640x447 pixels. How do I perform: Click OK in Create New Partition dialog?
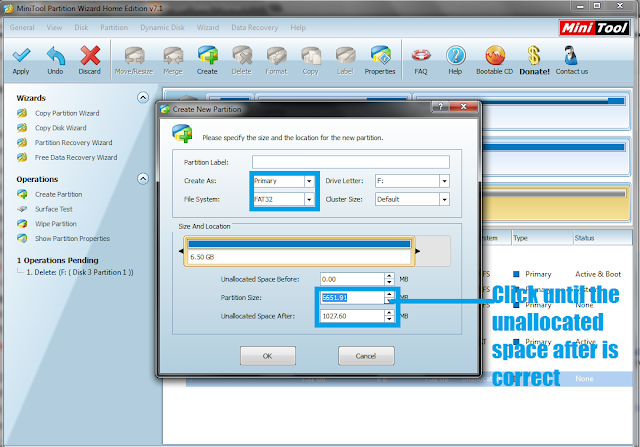point(268,356)
